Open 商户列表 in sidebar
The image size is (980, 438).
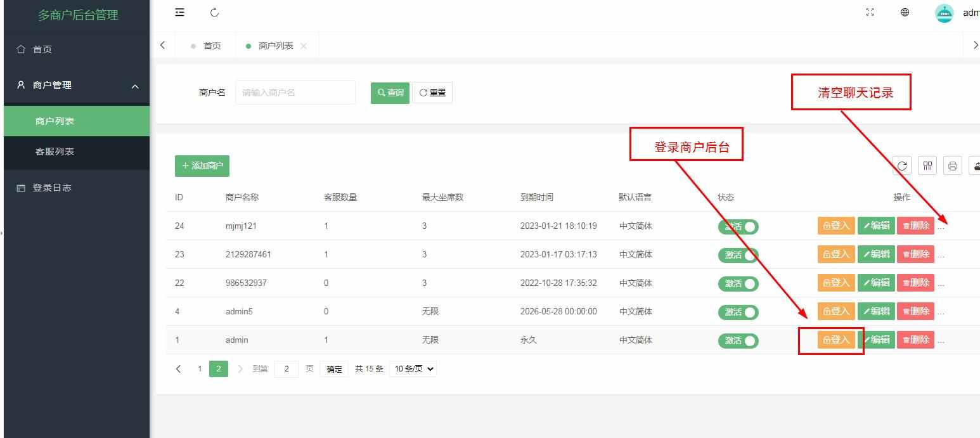(77, 121)
